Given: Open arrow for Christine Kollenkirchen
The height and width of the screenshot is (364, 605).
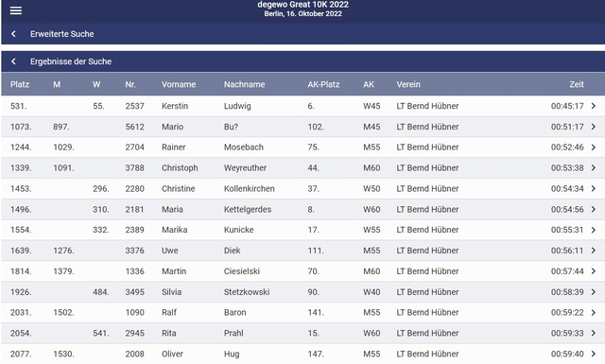Looking at the screenshot, I should (x=594, y=189).
